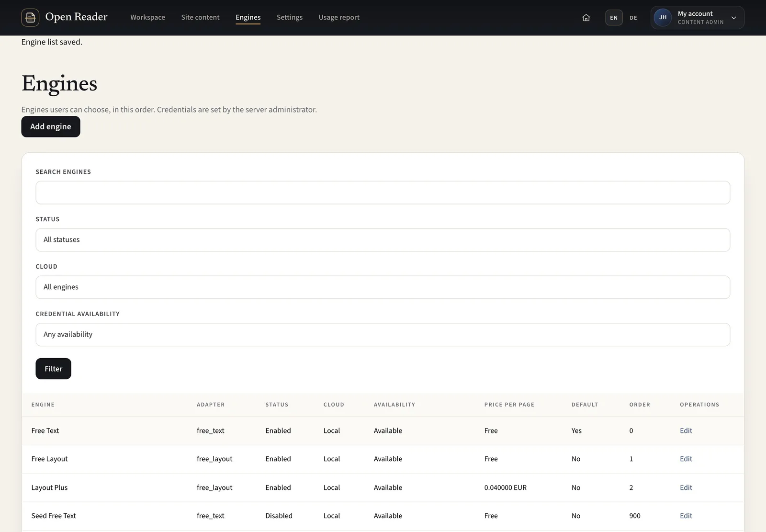Select the Free Text engine name cell
Image resolution: width=766 pixels, height=532 pixels.
45,430
